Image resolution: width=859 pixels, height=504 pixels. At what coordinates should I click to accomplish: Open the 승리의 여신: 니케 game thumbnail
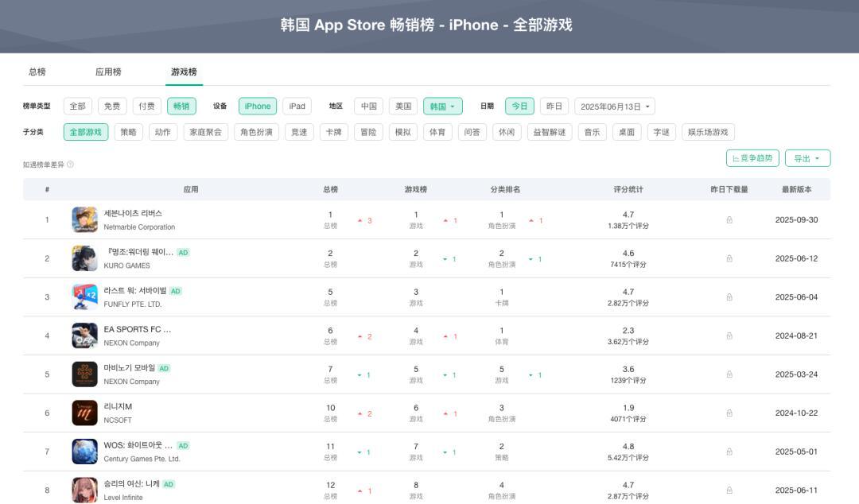(x=84, y=490)
